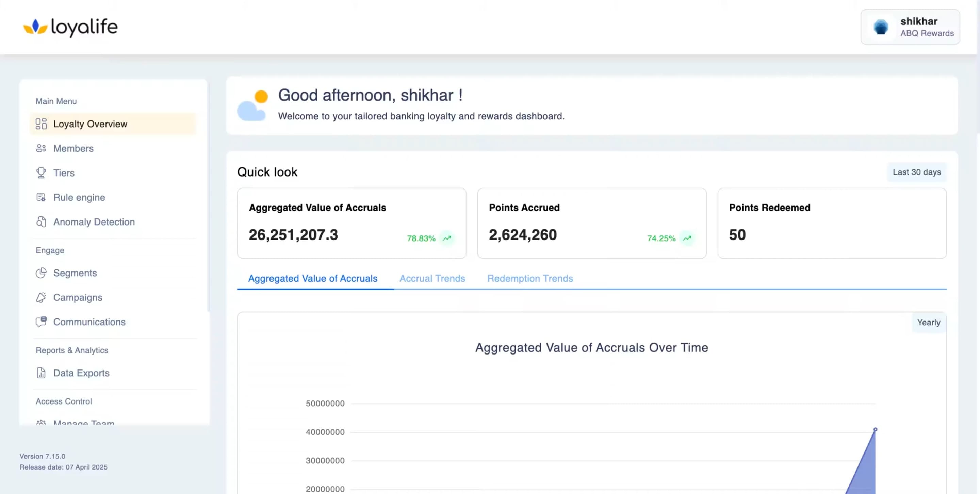Open the Campaigns page
Screen dimensions: 980x494
click(x=113, y=297)
